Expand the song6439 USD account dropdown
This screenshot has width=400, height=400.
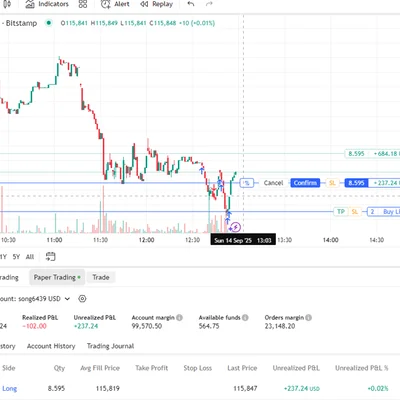pyautogui.click(x=67, y=299)
